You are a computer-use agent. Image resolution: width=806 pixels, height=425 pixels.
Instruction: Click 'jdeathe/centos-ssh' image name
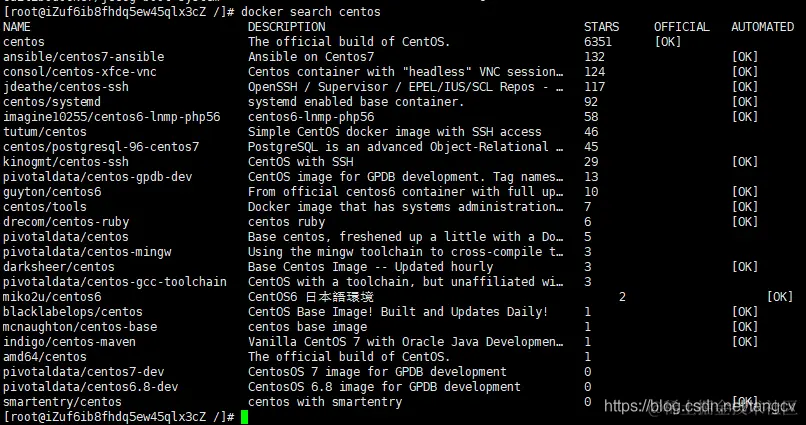pyautogui.click(x=66, y=86)
